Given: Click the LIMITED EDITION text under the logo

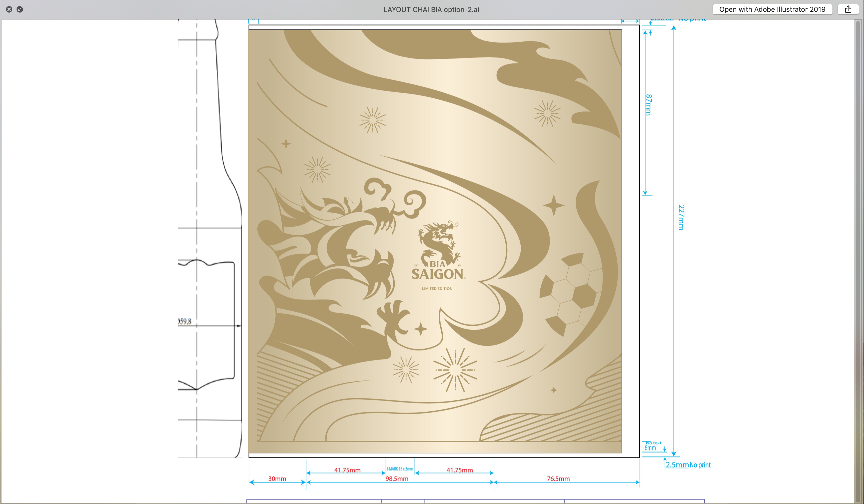Looking at the screenshot, I should [437, 289].
